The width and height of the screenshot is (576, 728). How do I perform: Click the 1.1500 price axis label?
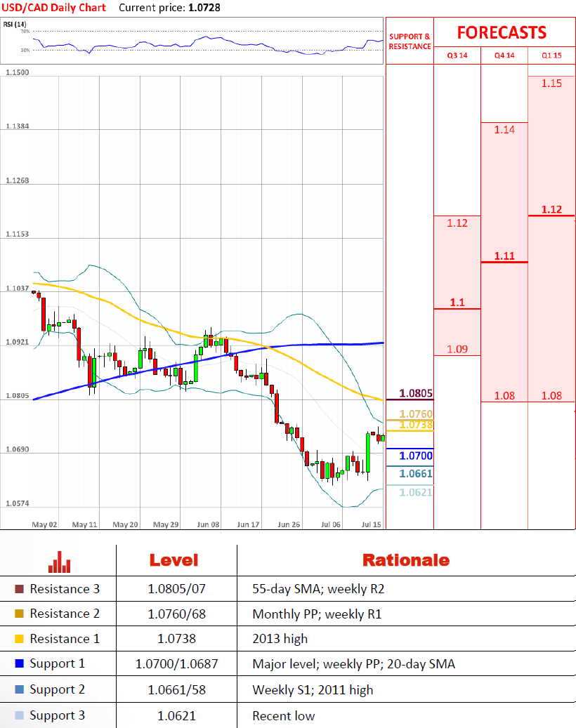17,72
